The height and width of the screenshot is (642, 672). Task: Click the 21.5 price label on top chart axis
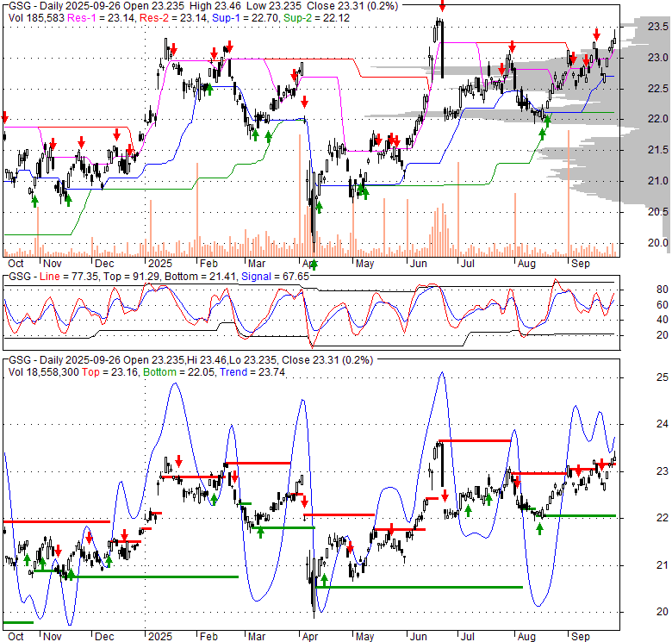point(657,150)
